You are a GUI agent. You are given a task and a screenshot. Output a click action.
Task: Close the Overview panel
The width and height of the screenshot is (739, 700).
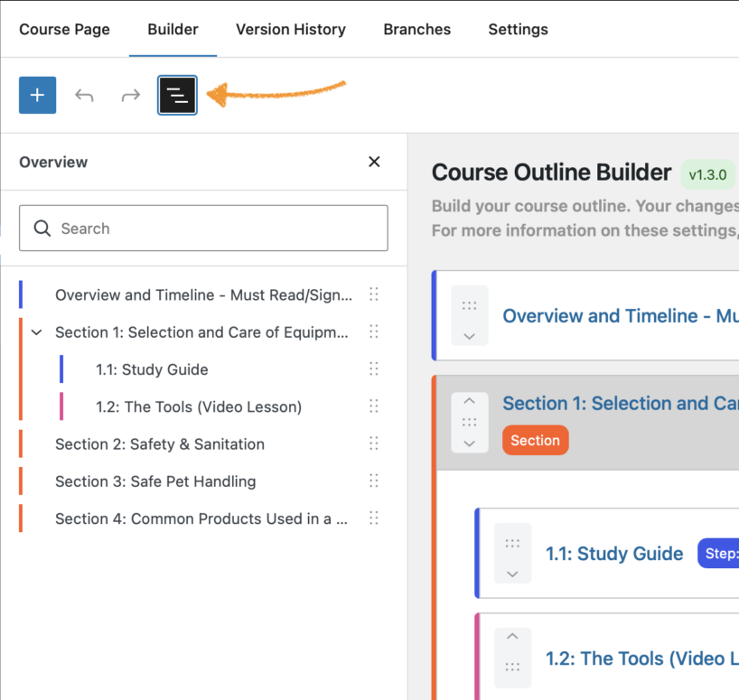point(374,162)
